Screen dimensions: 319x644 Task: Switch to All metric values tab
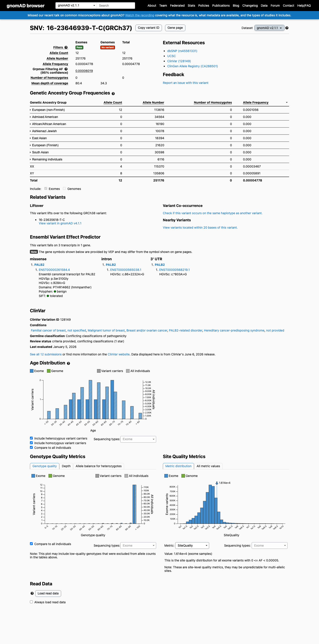click(x=208, y=466)
